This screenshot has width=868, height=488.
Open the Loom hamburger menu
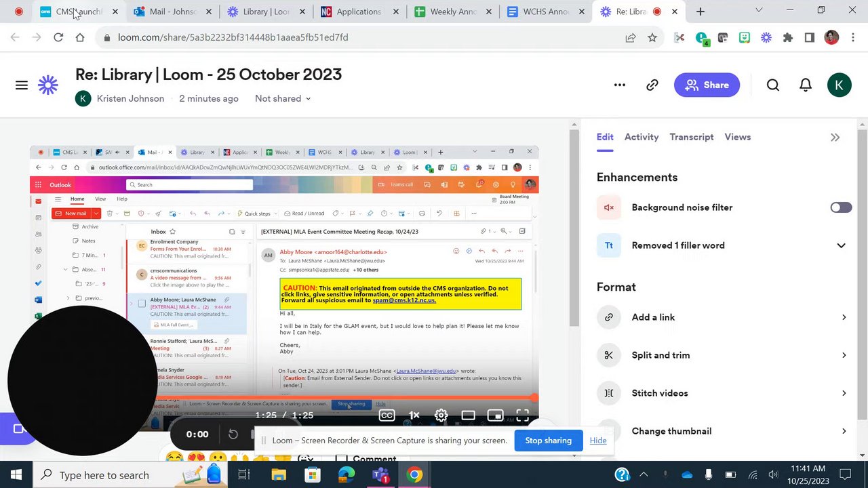(x=22, y=85)
